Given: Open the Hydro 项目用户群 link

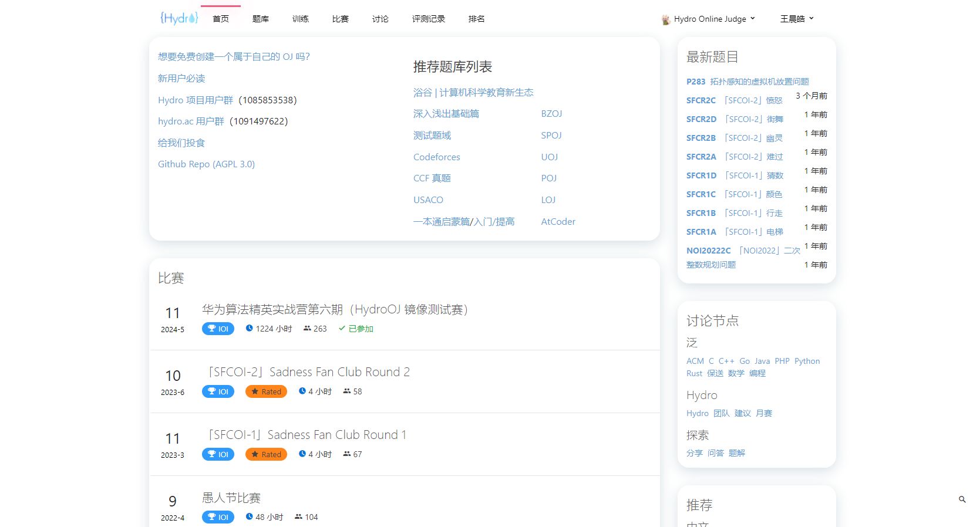Looking at the screenshot, I should click(196, 100).
